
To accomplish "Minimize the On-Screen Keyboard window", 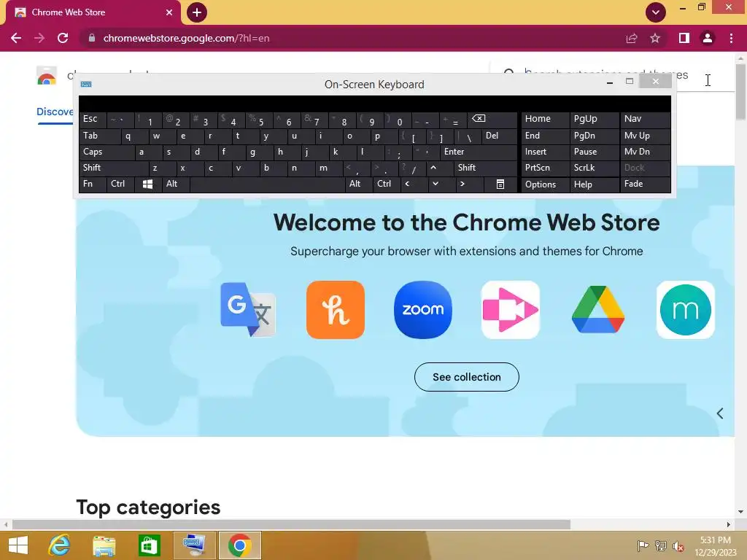I will coord(609,82).
